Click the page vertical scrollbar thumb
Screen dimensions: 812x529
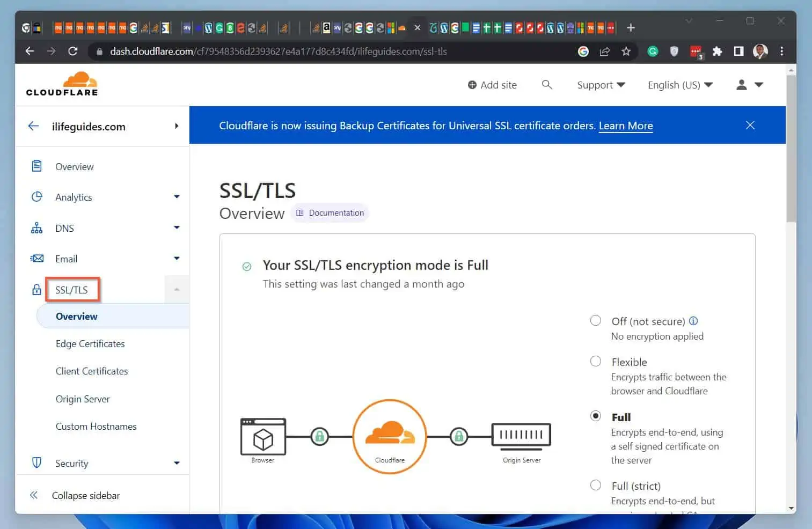[791, 149]
